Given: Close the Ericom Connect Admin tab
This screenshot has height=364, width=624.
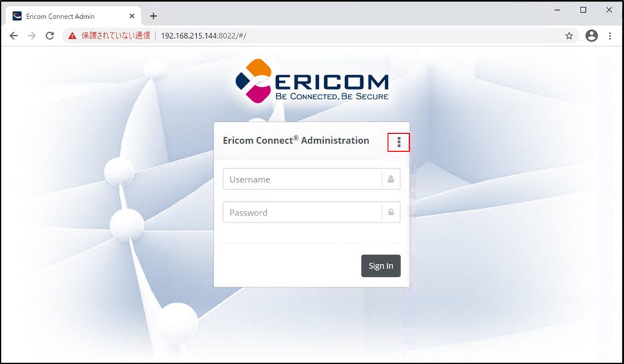Looking at the screenshot, I should click(x=131, y=16).
